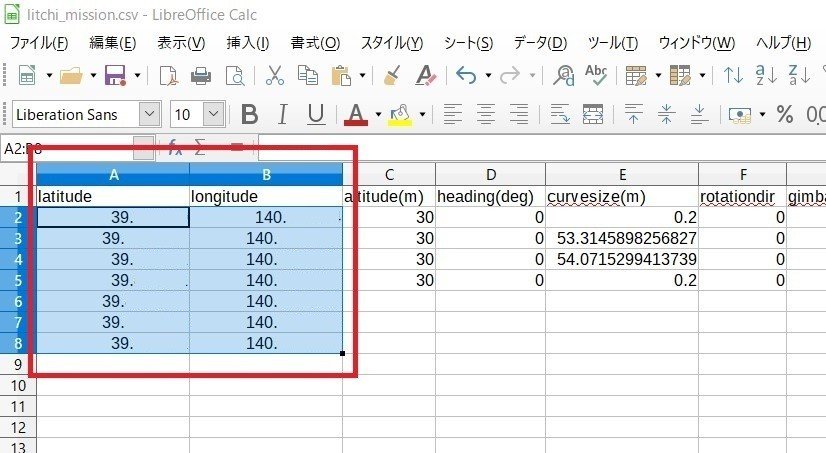The width and height of the screenshot is (826, 453).
Task: Open the 表示(V) menu
Action: (x=181, y=43)
